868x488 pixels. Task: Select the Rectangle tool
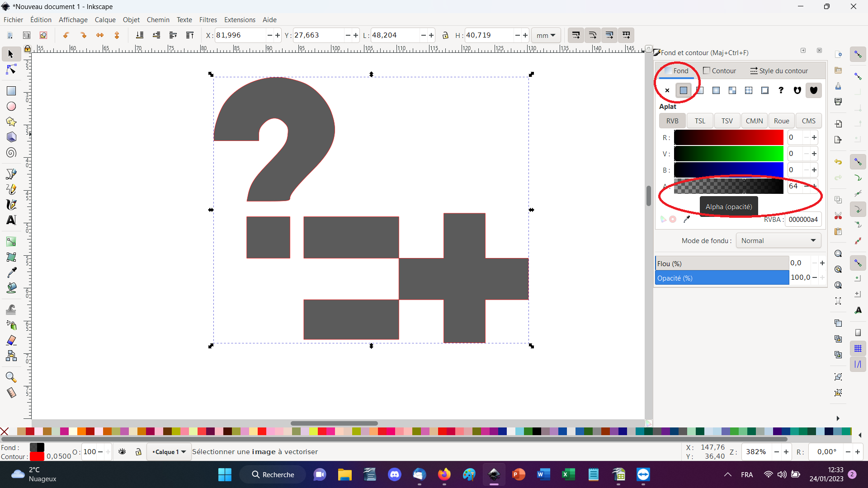pos(11,91)
